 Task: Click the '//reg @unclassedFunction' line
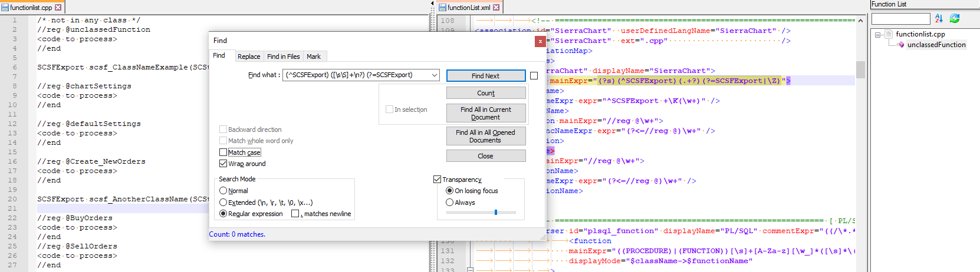pyautogui.click(x=94, y=29)
